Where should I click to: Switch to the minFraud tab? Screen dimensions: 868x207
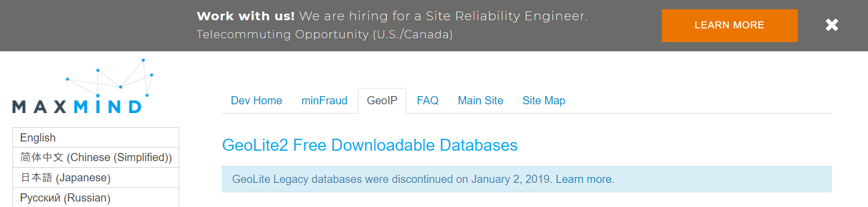[x=324, y=100]
